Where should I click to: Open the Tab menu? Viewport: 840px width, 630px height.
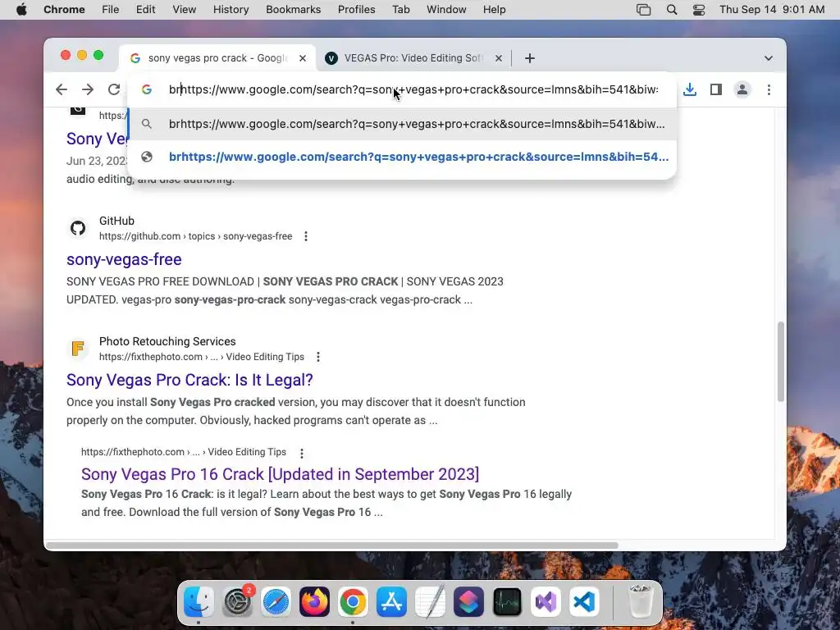pyautogui.click(x=400, y=10)
